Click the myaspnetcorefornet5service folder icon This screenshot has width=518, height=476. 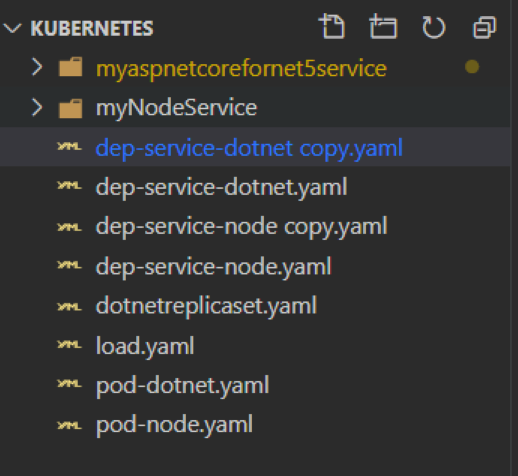tap(70, 67)
